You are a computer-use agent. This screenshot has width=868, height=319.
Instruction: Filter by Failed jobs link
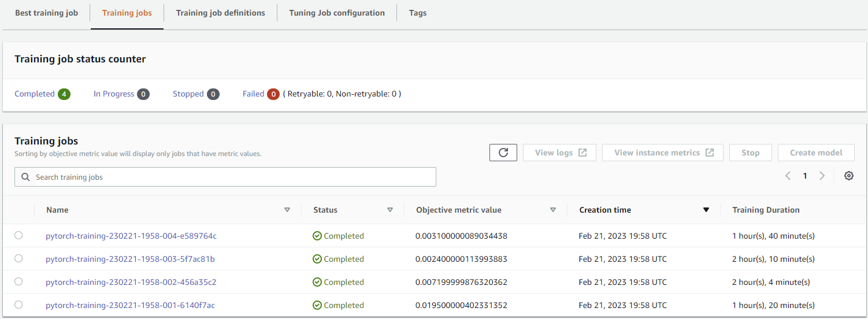(x=254, y=94)
